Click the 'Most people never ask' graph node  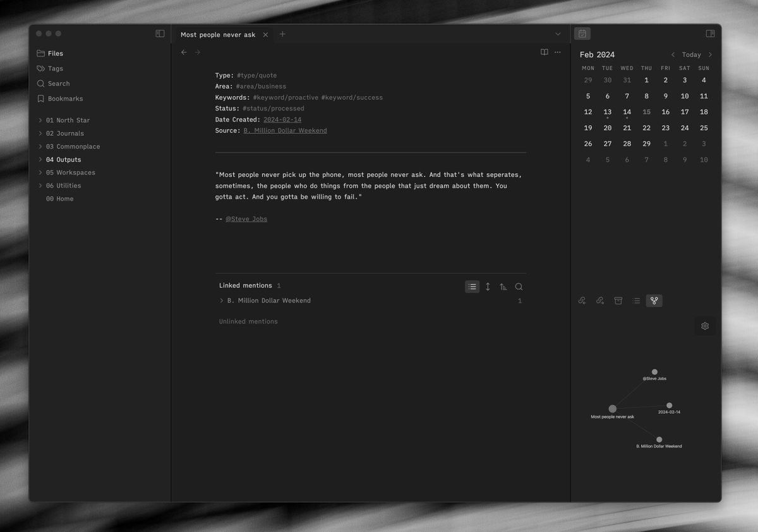click(x=612, y=409)
